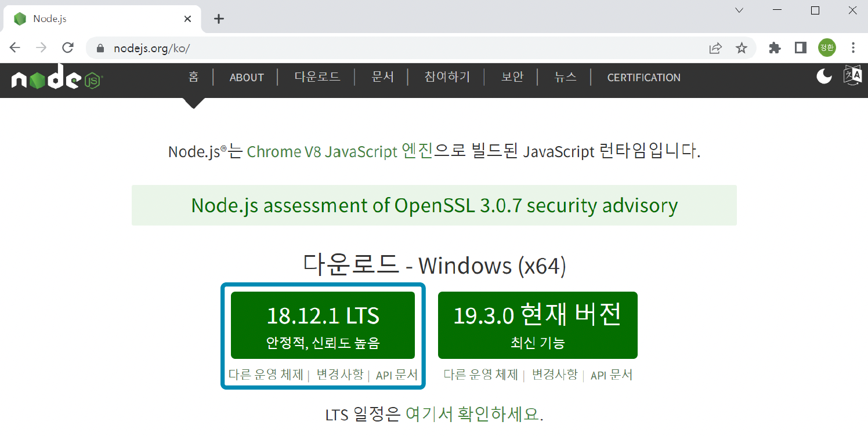Open the Chrome profile avatar
868x436 pixels.
point(827,48)
